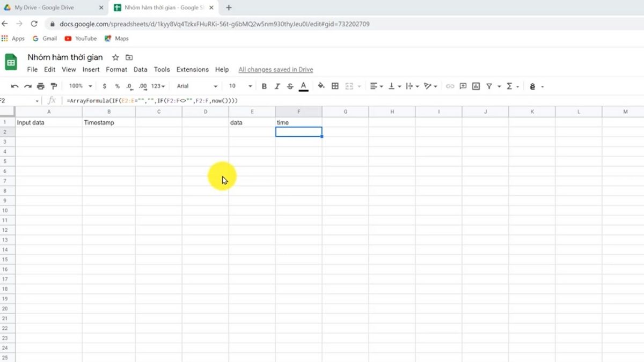
Task: Toggle bold formatting
Action: point(264,86)
